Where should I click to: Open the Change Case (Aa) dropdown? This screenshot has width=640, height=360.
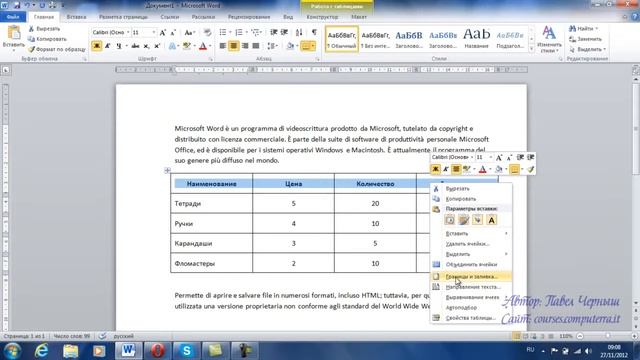coord(189,33)
